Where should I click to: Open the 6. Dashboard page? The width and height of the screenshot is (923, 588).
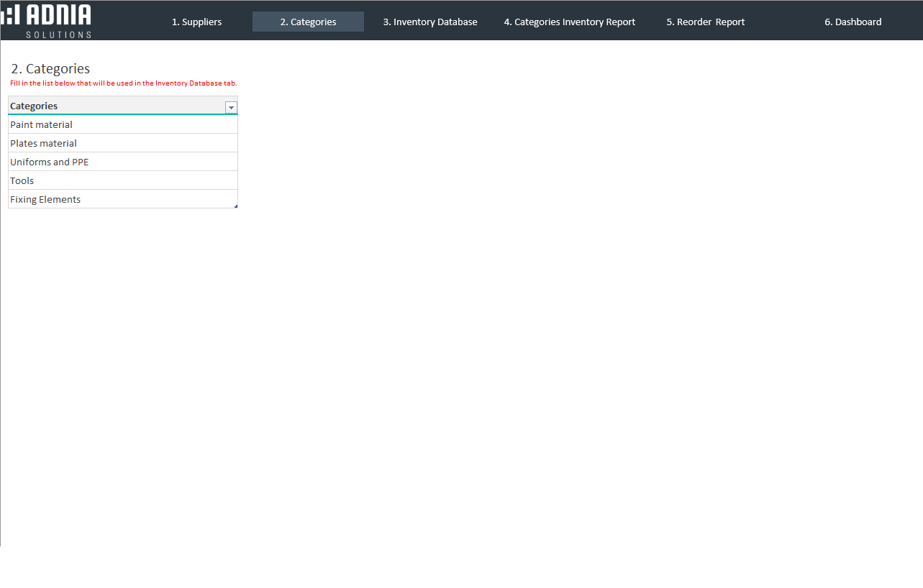[852, 22]
